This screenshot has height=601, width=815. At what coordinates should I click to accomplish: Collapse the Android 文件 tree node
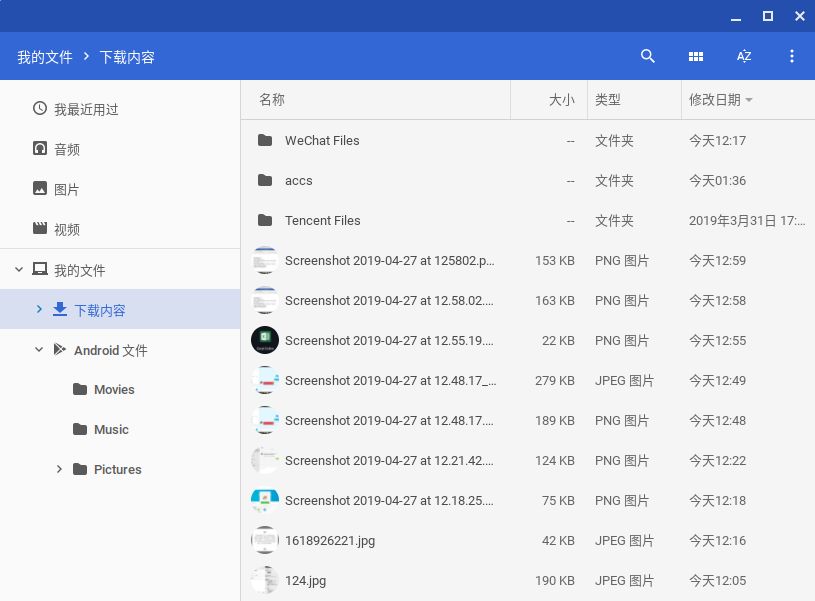pos(39,350)
